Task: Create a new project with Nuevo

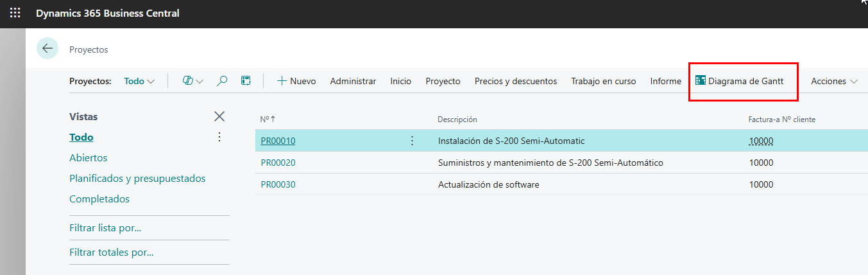Action: point(296,81)
